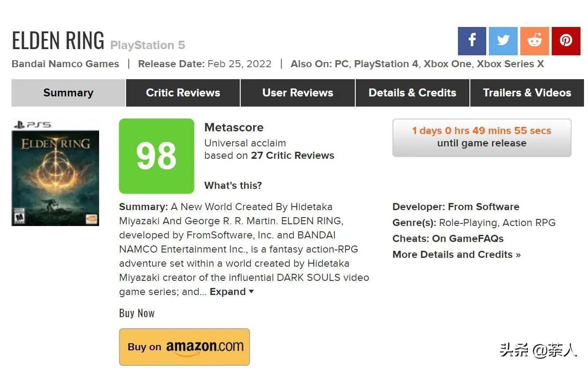This screenshot has width=588, height=368.
Task: Open the User Reviews tab
Action: click(x=297, y=93)
